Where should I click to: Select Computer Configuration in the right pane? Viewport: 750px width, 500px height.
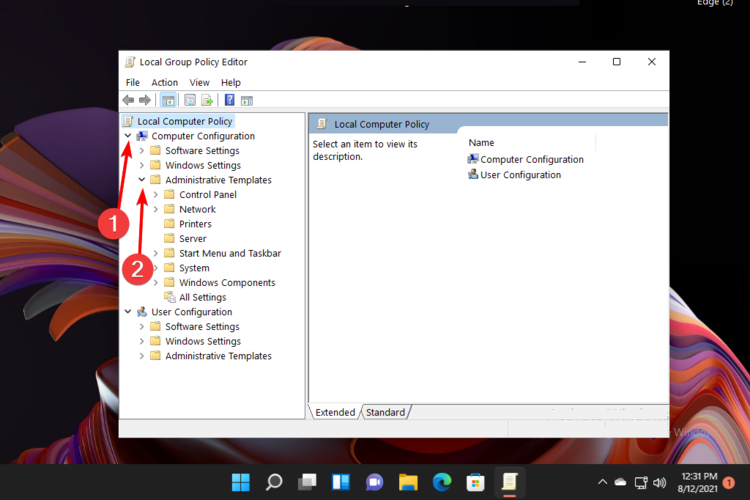coord(531,159)
